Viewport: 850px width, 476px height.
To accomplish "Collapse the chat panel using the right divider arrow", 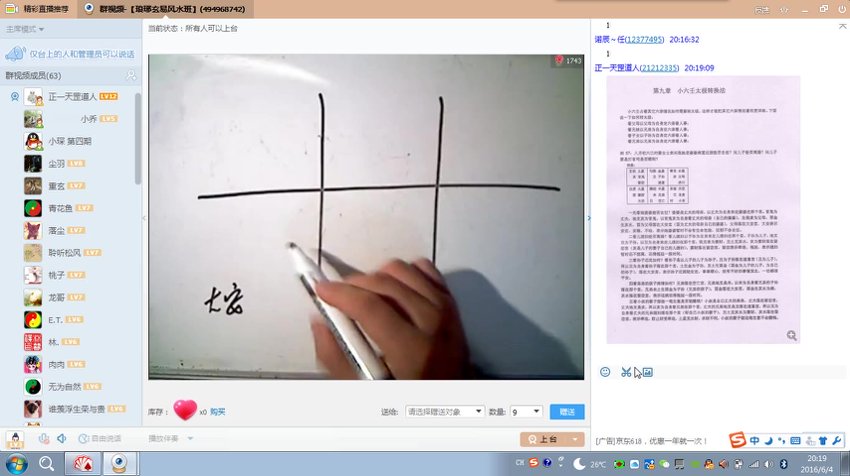I will [589, 218].
